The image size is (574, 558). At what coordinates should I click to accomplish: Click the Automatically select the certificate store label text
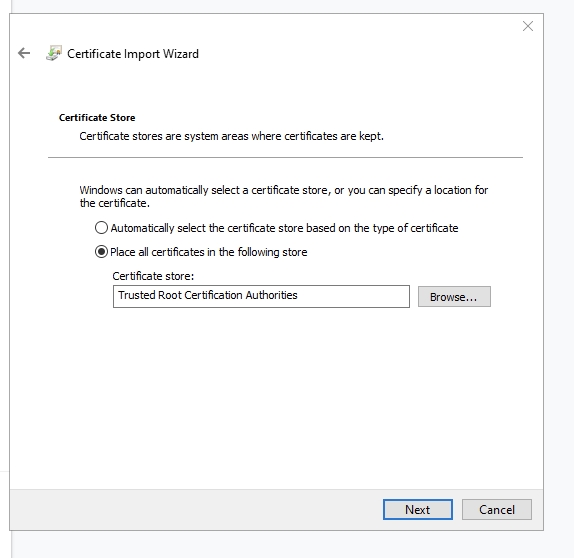click(x=284, y=228)
